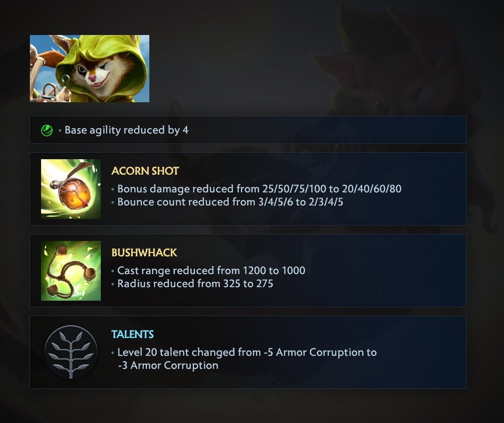The height and width of the screenshot is (423, 504).
Task: Click the Level 20 talent change text
Action: click(247, 359)
